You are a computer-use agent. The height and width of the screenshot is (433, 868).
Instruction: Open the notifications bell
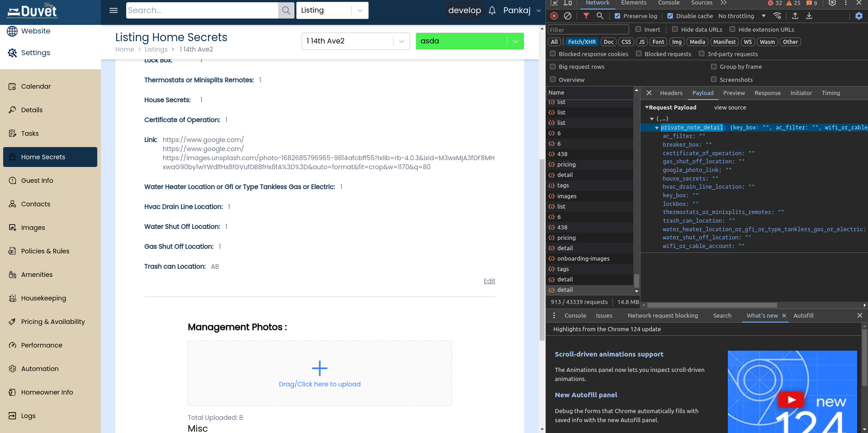point(492,10)
